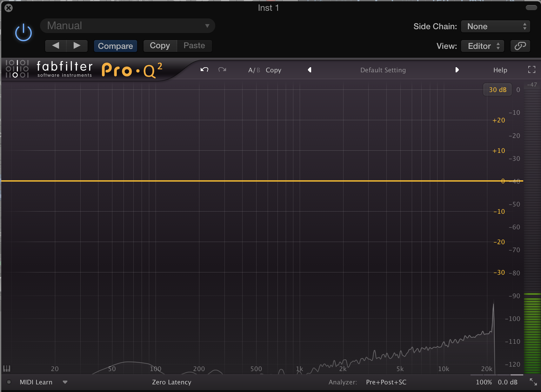Open the Manual preset dropdown
Viewport: 541px width, 392px height.
[x=128, y=26]
